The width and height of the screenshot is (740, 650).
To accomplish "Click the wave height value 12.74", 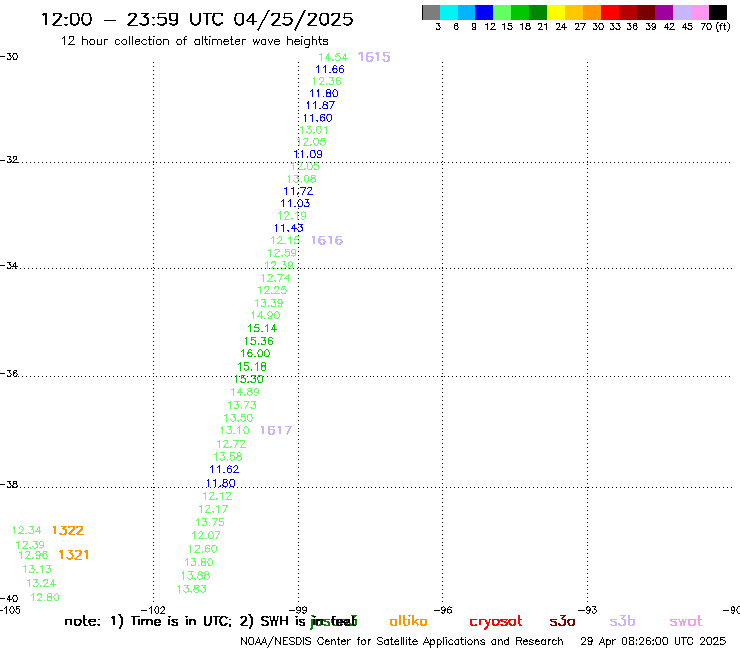I will point(276,279).
